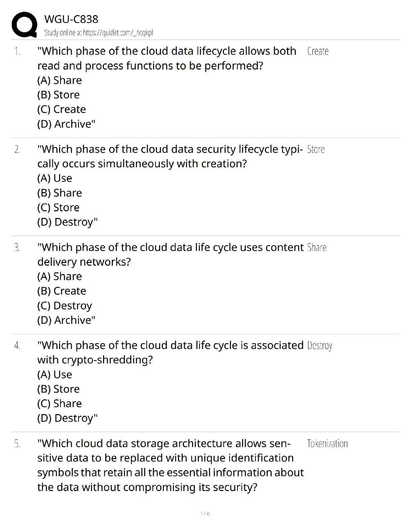Click answer Store beside question 2
This screenshot has height=532, width=411.
click(x=316, y=149)
